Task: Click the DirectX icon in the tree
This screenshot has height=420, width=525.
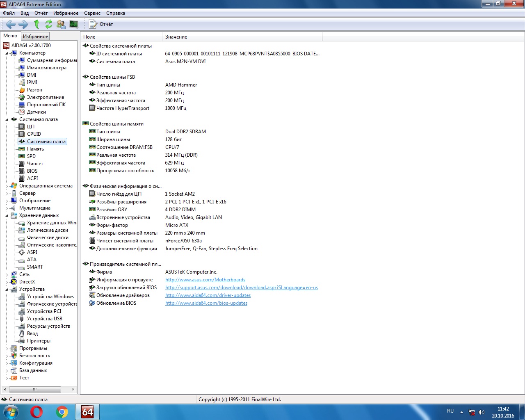Action: click(14, 282)
